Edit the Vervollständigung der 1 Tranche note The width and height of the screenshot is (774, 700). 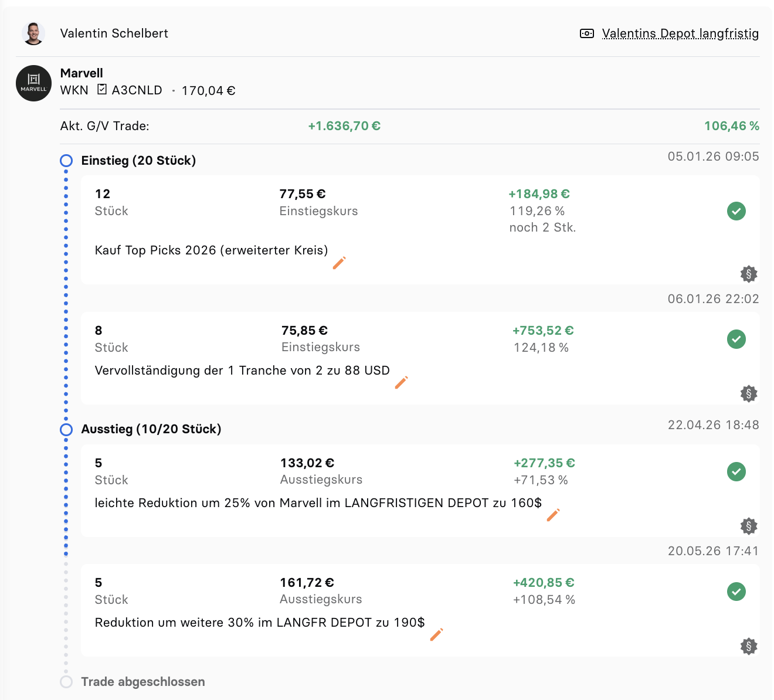coord(401,382)
